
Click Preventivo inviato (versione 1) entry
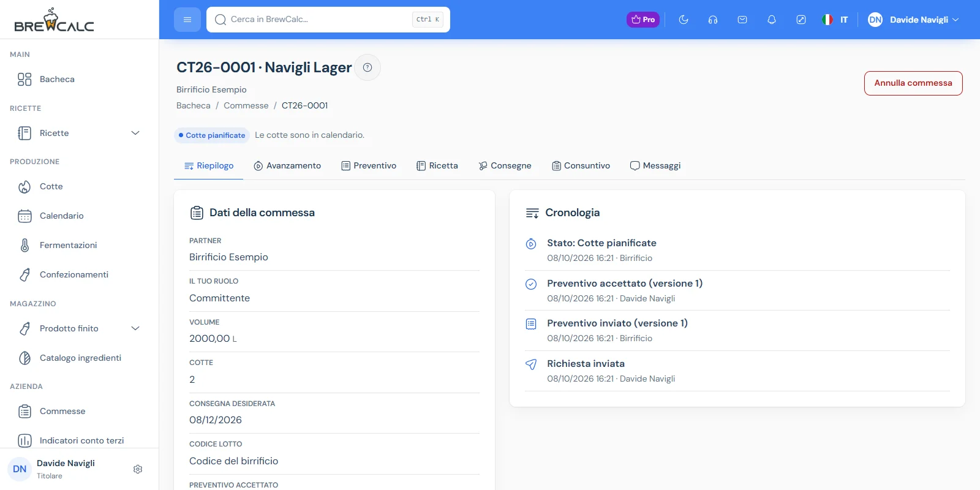pyautogui.click(x=737, y=330)
